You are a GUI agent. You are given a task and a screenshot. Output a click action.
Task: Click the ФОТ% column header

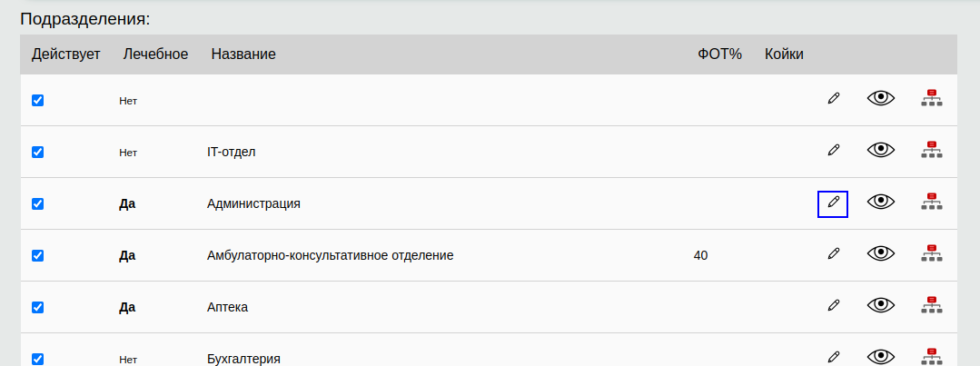[x=719, y=54]
